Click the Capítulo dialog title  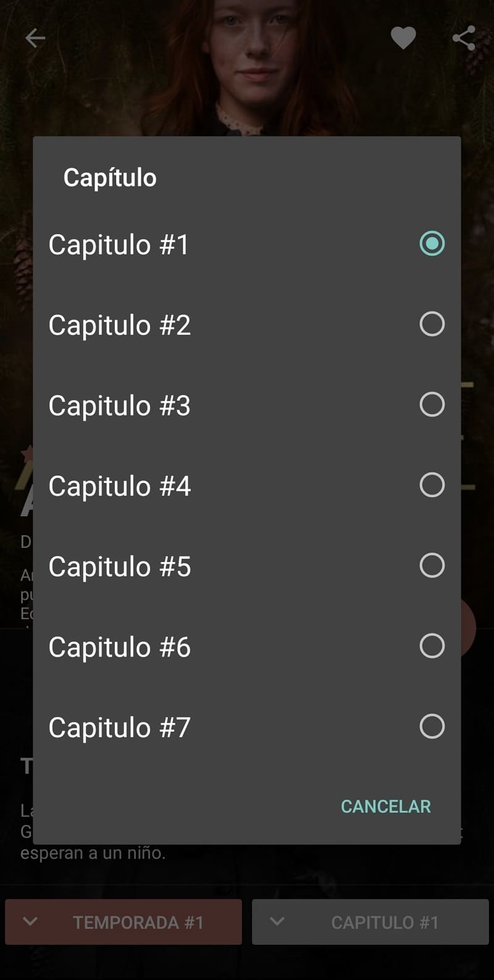[x=110, y=178]
